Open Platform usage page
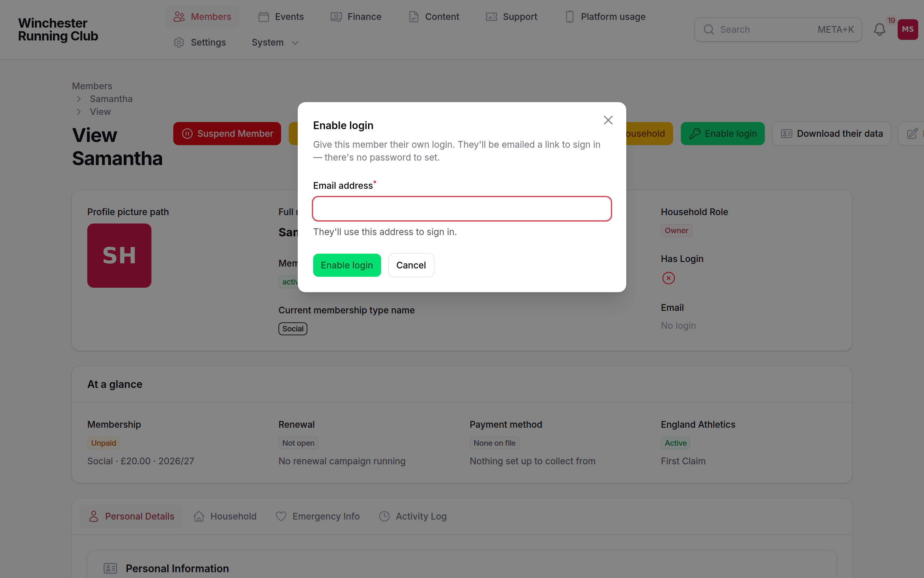The image size is (924, 578). click(x=605, y=17)
